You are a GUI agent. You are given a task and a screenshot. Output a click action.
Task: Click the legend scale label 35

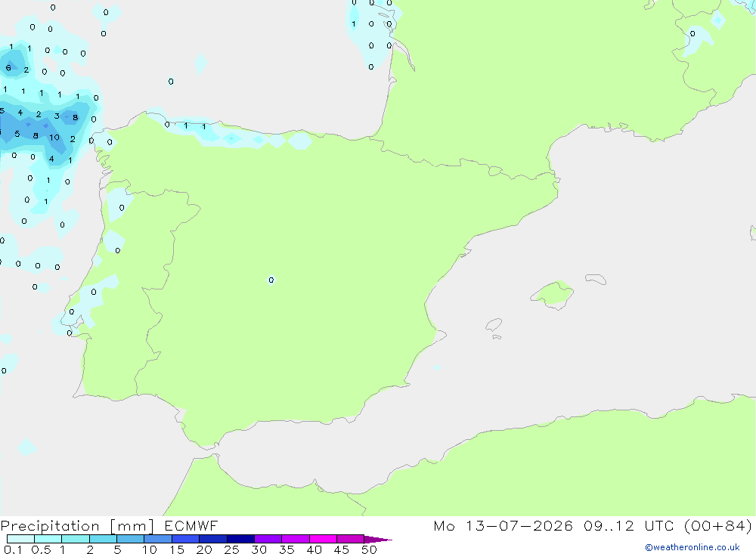pyautogui.click(x=287, y=549)
